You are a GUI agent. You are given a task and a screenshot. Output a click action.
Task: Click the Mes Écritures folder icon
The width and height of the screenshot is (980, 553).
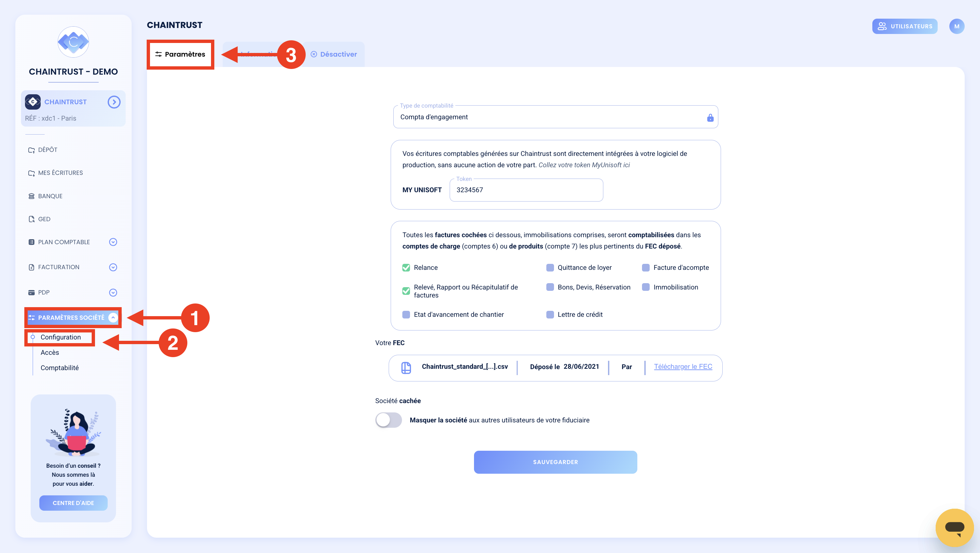tap(32, 173)
